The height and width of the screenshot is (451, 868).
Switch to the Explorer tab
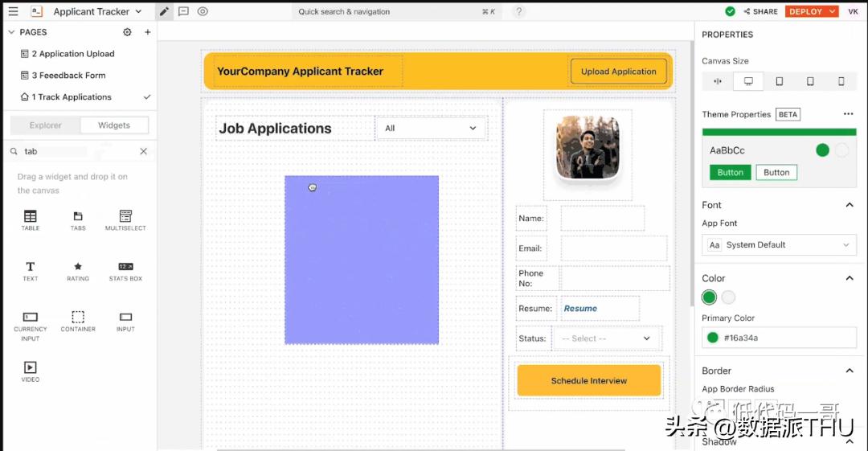click(x=45, y=125)
